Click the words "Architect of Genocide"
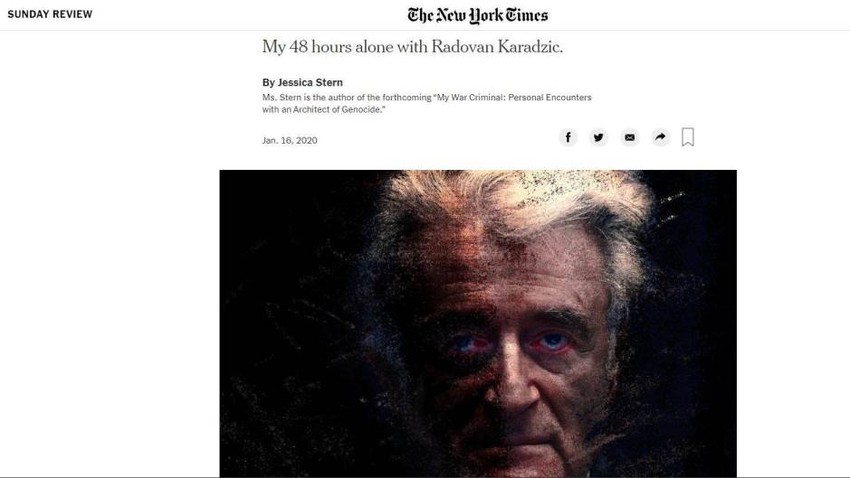 [x=338, y=109]
